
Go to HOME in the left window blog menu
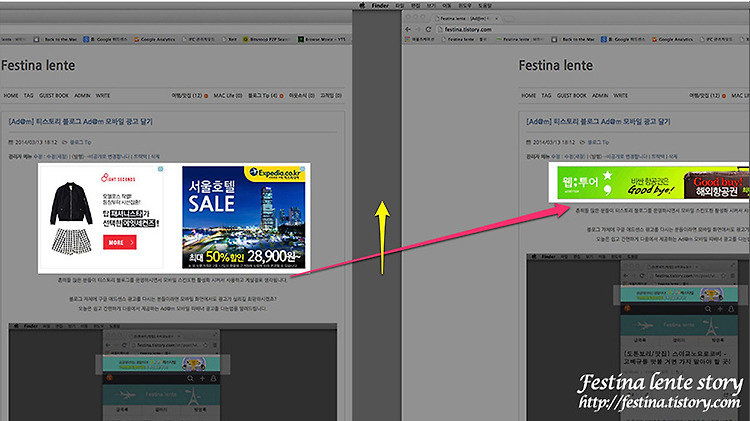click(11, 96)
